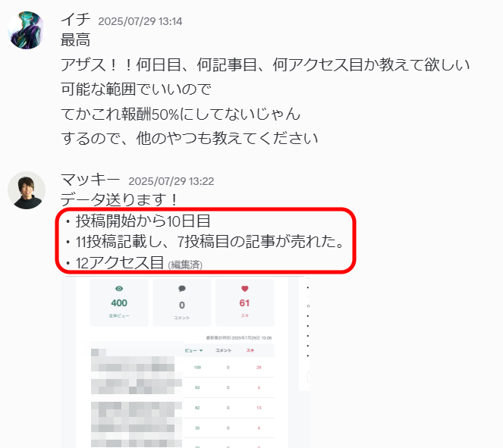The image size is (503, 448).
Task: Click timestamp 2025/07/29 13:22
Action: tap(171, 181)
